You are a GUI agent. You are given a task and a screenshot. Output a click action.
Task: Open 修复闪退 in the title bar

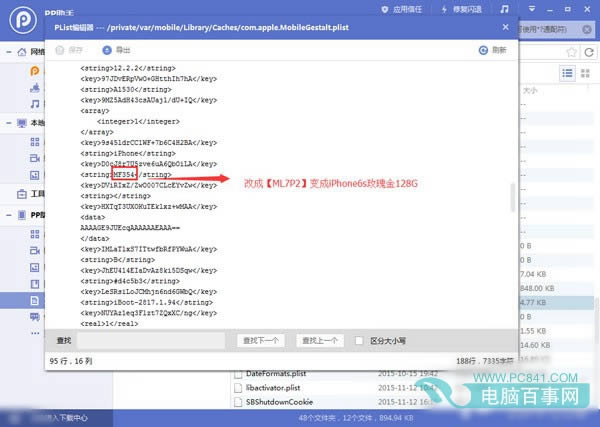pyautogui.click(x=461, y=9)
